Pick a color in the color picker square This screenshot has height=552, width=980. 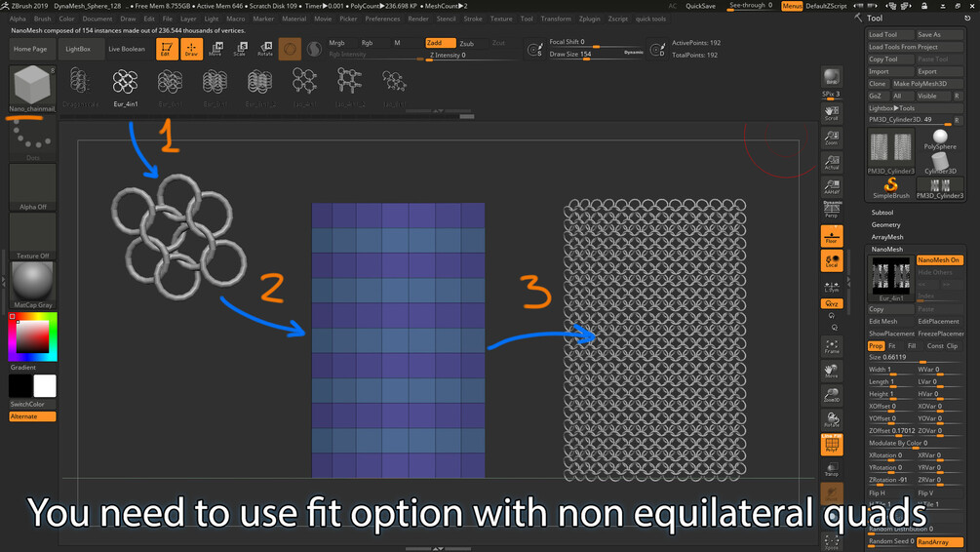(32, 336)
